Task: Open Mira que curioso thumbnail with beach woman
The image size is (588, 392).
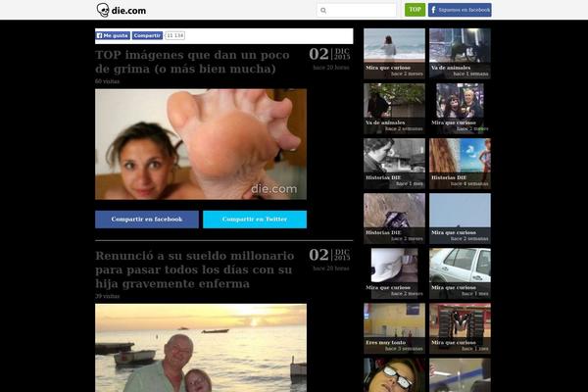Action: click(x=394, y=54)
